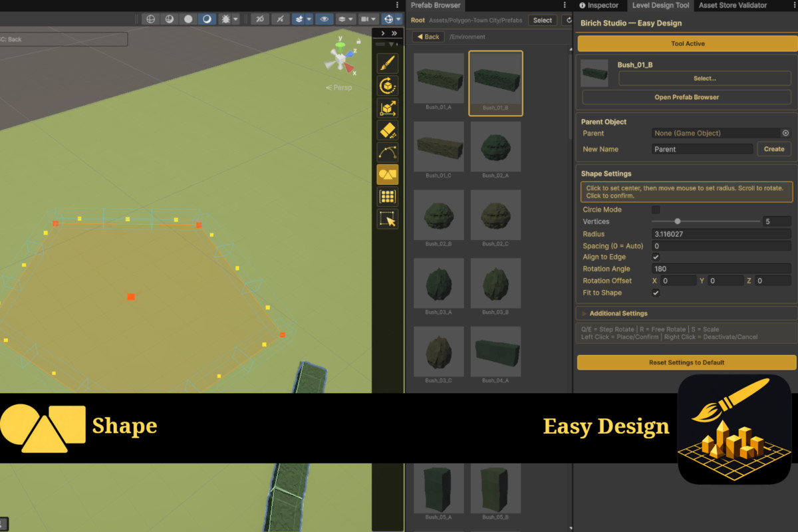The width and height of the screenshot is (798, 532).
Task: Click Reset Settings to Default
Action: (687, 362)
